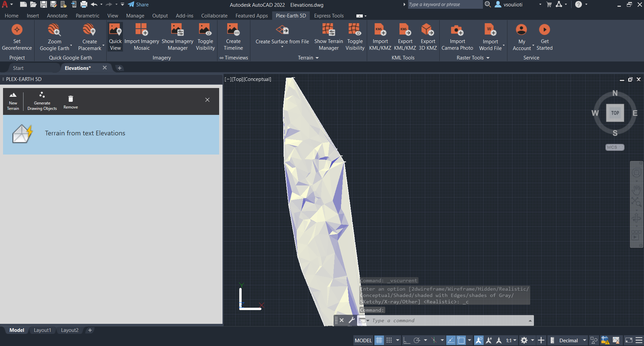The height and width of the screenshot is (346, 644).
Task: Toggle 2D object snap
Action: pos(461,340)
